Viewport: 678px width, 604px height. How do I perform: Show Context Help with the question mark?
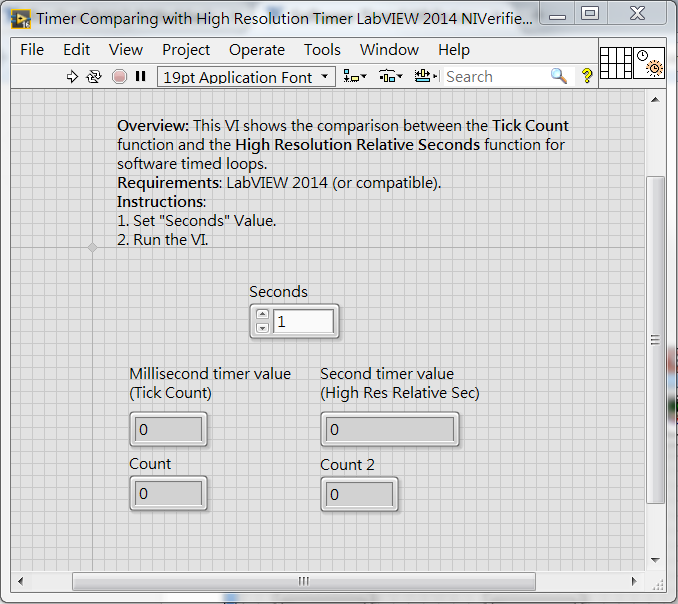tap(587, 76)
